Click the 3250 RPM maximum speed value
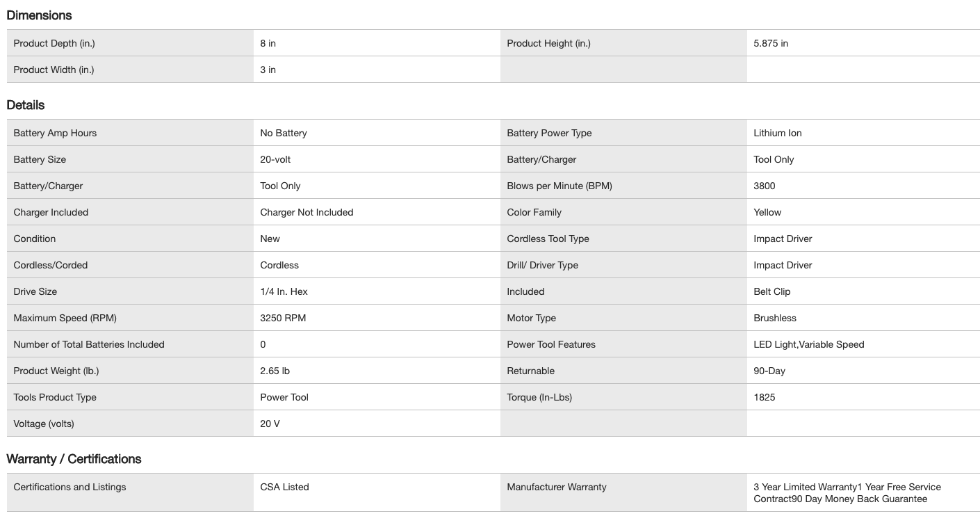The width and height of the screenshot is (980, 516). pos(283,318)
